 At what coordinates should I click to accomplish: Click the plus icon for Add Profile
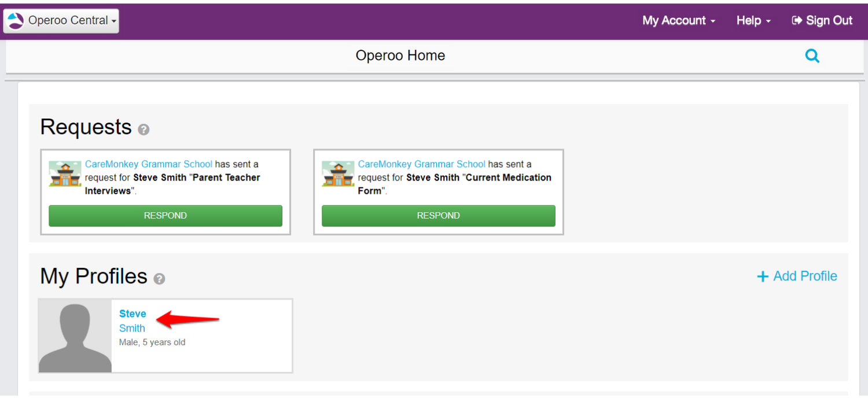click(x=762, y=276)
